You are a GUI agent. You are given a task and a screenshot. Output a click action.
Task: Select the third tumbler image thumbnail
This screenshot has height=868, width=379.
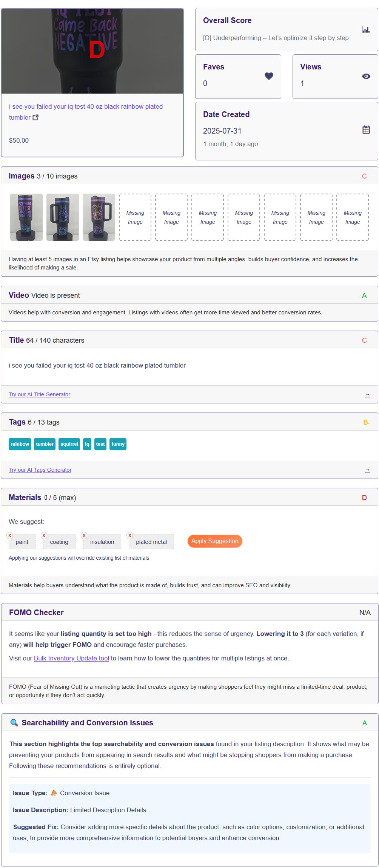(99, 217)
